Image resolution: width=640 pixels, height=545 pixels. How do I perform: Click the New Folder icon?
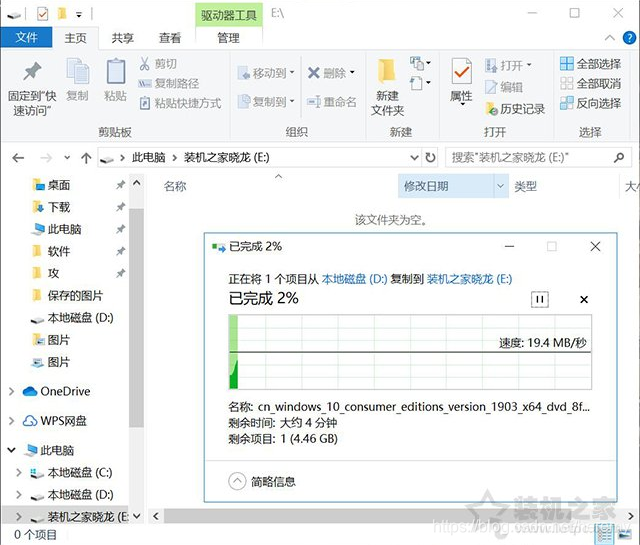coord(387,73)
